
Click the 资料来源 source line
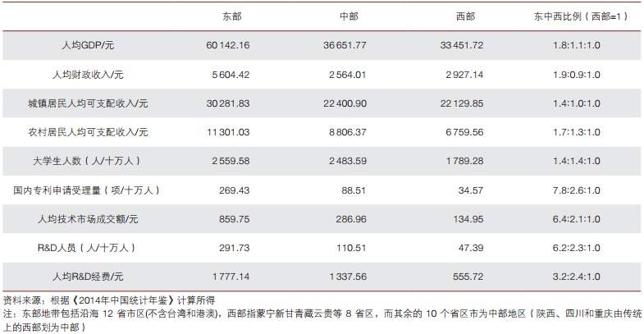coord(109,300)
